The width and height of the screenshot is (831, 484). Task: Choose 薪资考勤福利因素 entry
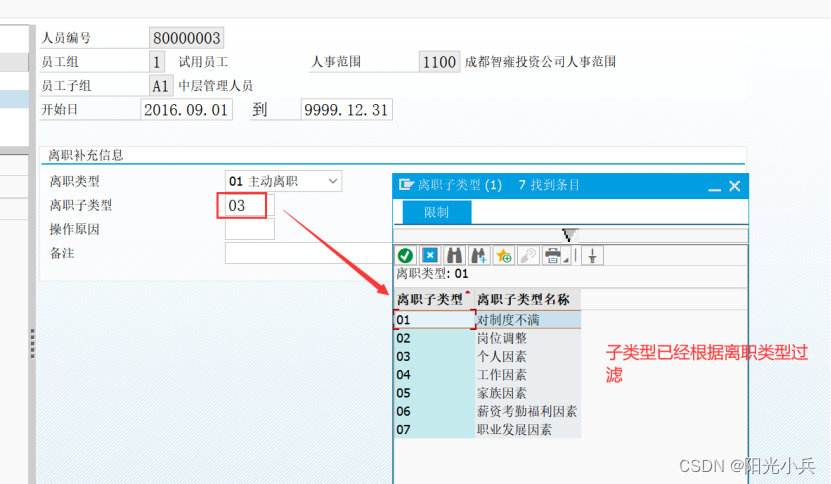point(527,411)
